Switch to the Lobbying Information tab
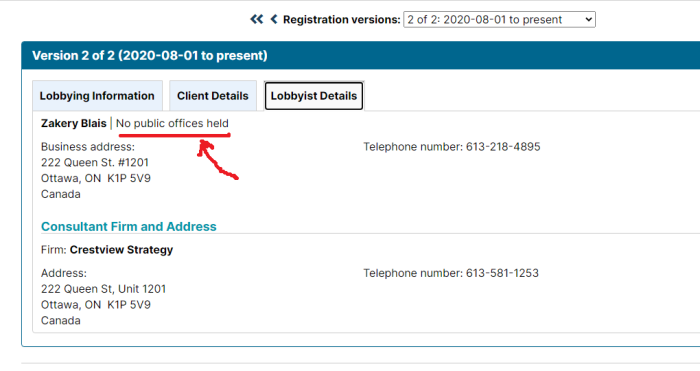The height and width of the screenshot is (371, 700). pos(97,96)
